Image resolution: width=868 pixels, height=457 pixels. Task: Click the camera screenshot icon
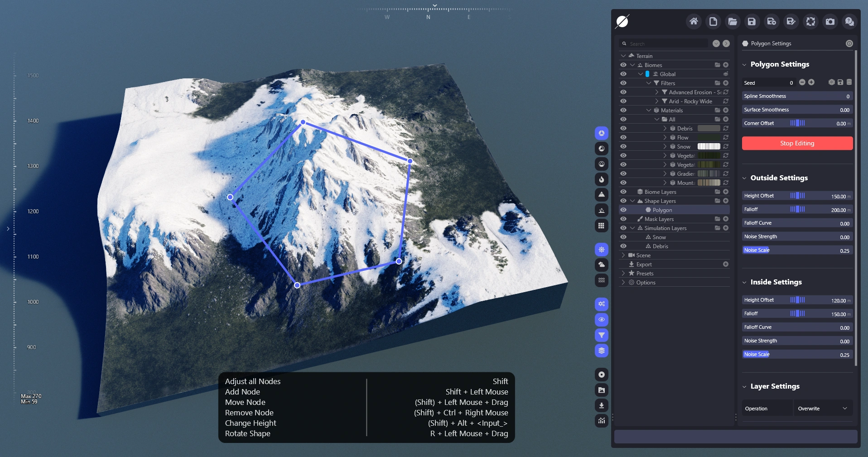point(830,21)
